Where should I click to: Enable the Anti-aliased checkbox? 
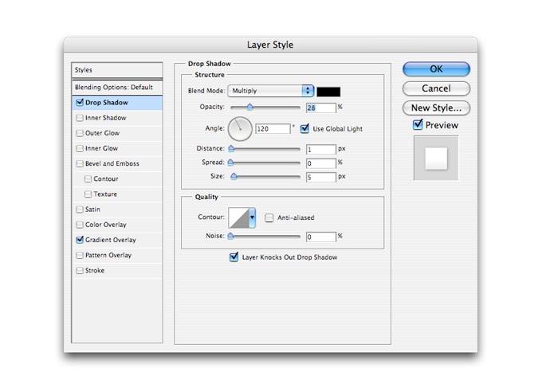click(x=269, y=218)
